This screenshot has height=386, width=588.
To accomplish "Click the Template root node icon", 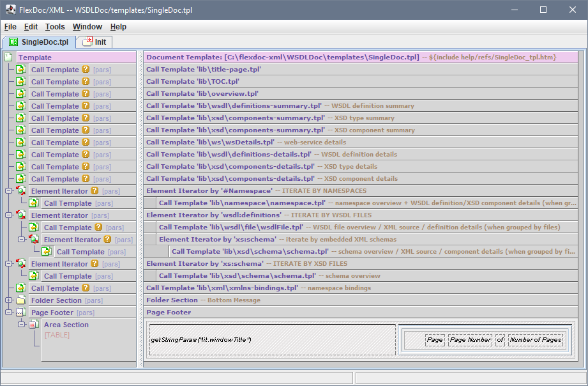I will click(8, 58).
